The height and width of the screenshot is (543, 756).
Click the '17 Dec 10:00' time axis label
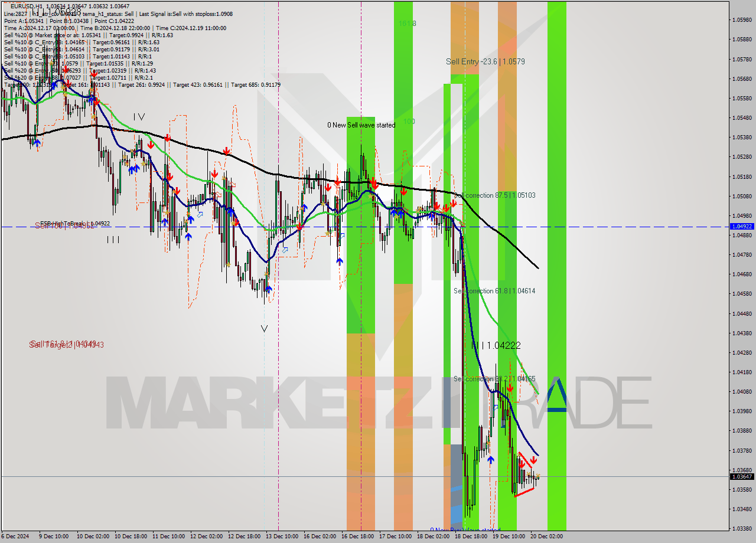click(x=395, y=537)
